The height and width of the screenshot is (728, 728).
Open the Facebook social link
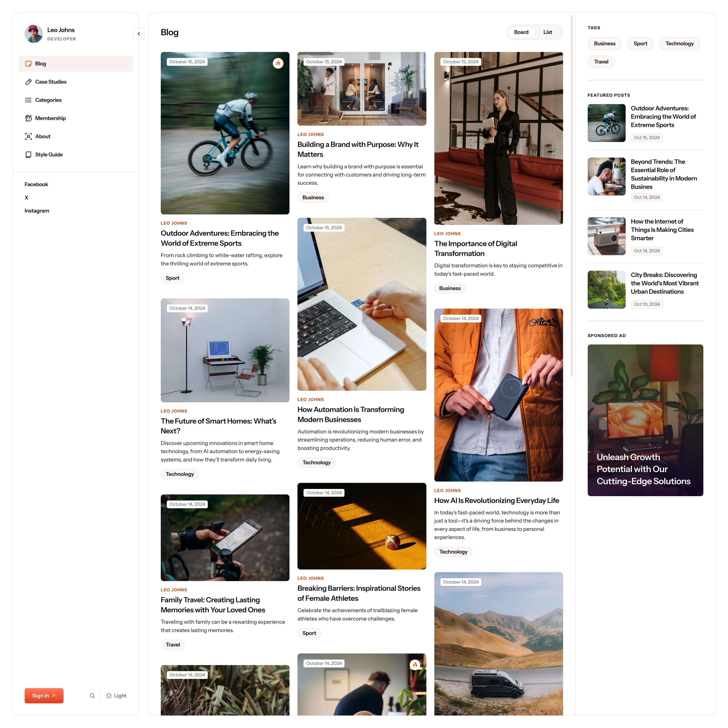[36, 184]
